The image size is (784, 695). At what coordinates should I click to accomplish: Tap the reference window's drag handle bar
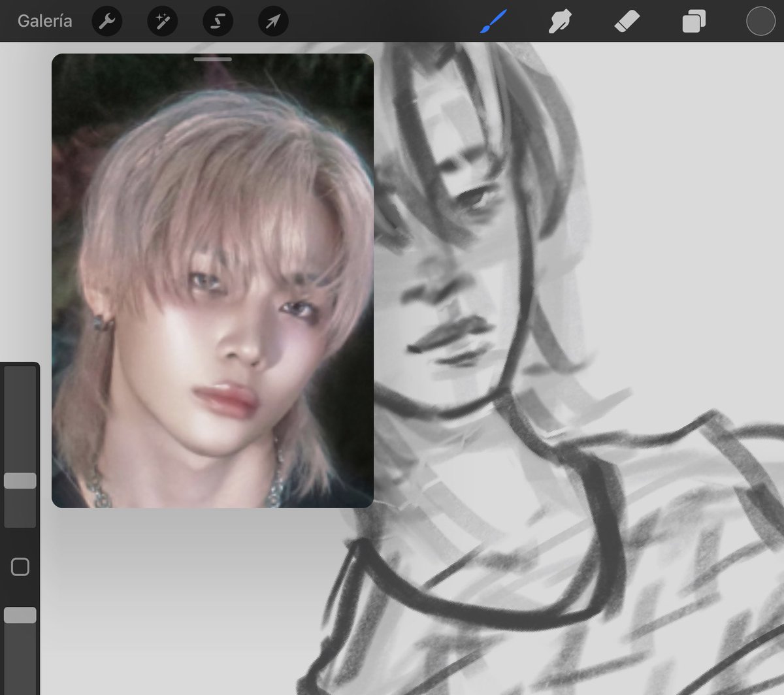[x=212, y=58]
